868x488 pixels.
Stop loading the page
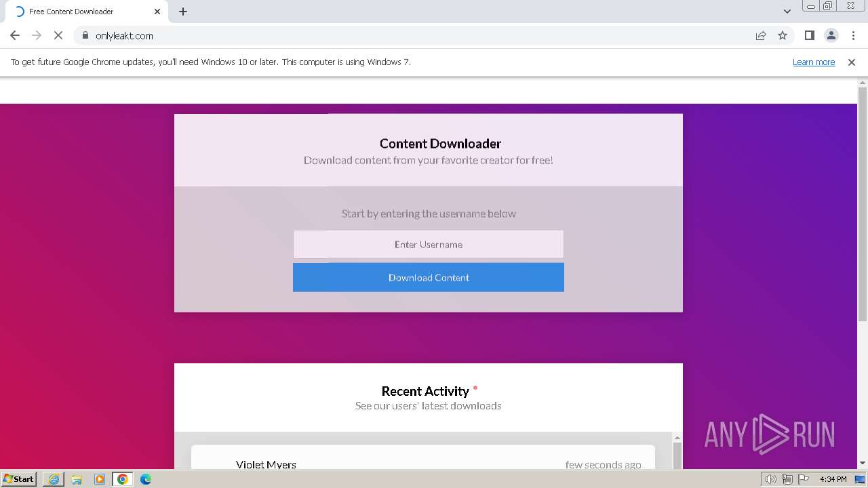pyautogui.click(x=58, y=35)
